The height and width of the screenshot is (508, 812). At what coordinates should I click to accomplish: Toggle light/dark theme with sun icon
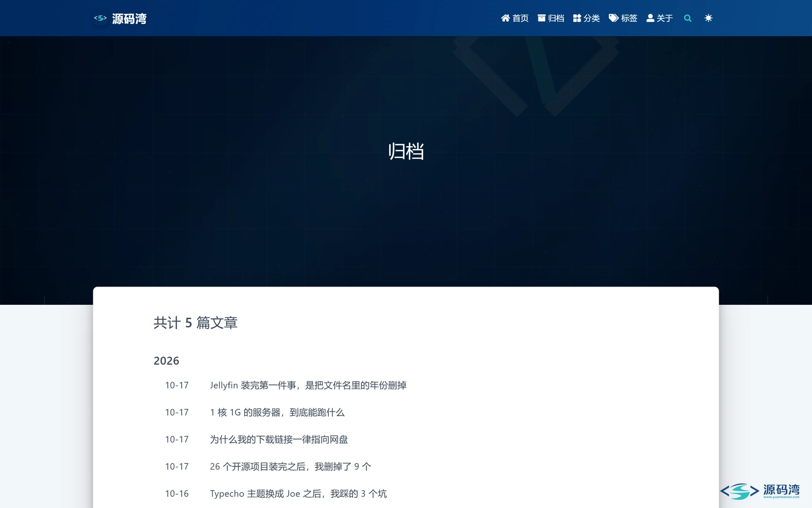[x=708, y=18]
